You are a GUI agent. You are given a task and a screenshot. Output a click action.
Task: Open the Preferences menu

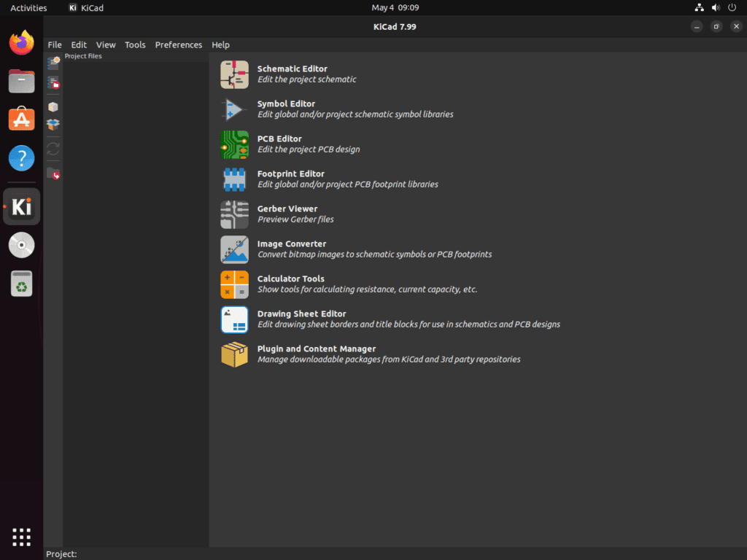coord(179,44)
